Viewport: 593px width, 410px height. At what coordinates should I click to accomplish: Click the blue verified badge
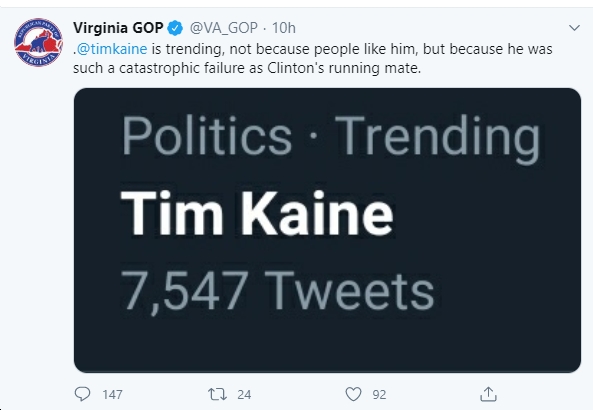(x=175, y=28)
